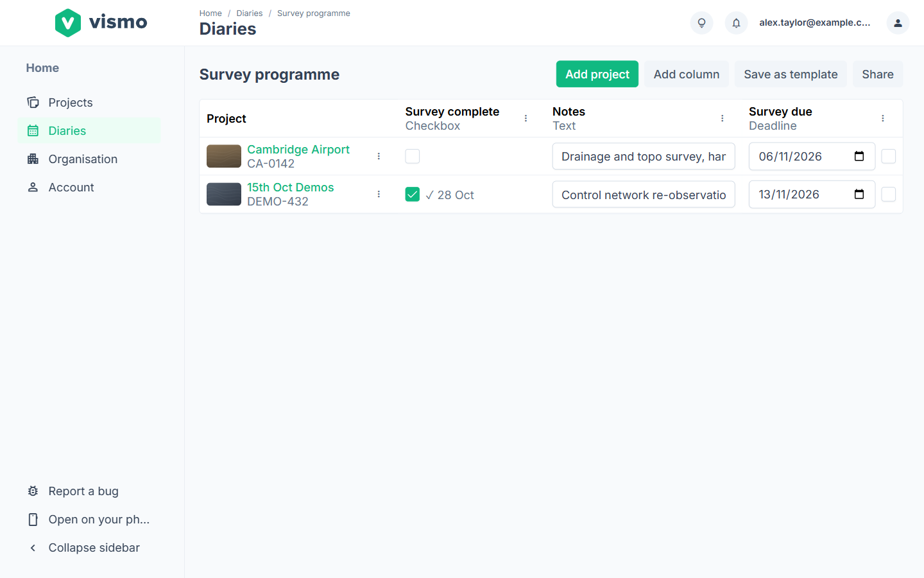
Task: Click the Report a bug icon
Action: 33,491
